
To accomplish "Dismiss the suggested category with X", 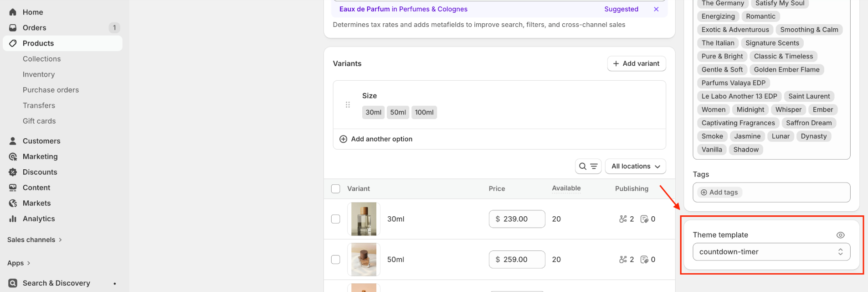I will [x=656, y=9].
